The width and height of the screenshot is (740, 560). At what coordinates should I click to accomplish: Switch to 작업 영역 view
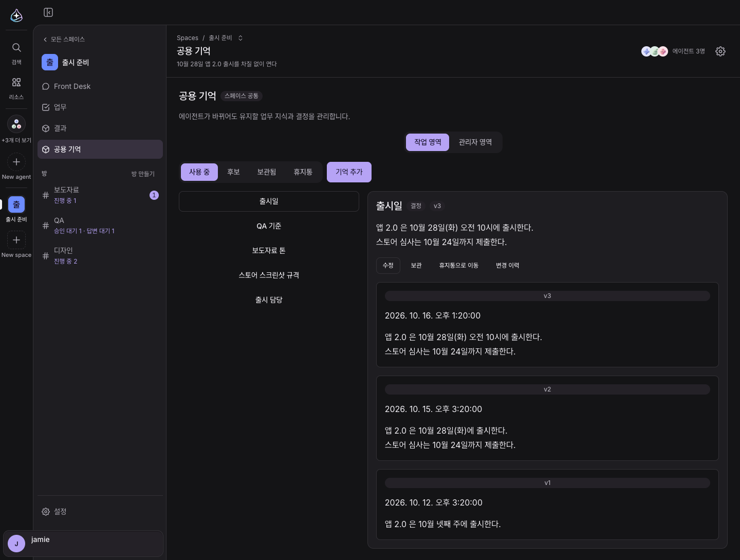coord(428,142)
